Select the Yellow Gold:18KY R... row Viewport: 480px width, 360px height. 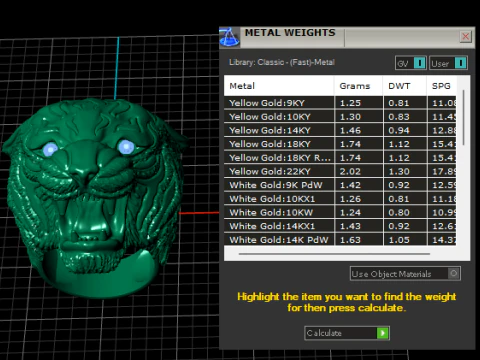[340, 158]
